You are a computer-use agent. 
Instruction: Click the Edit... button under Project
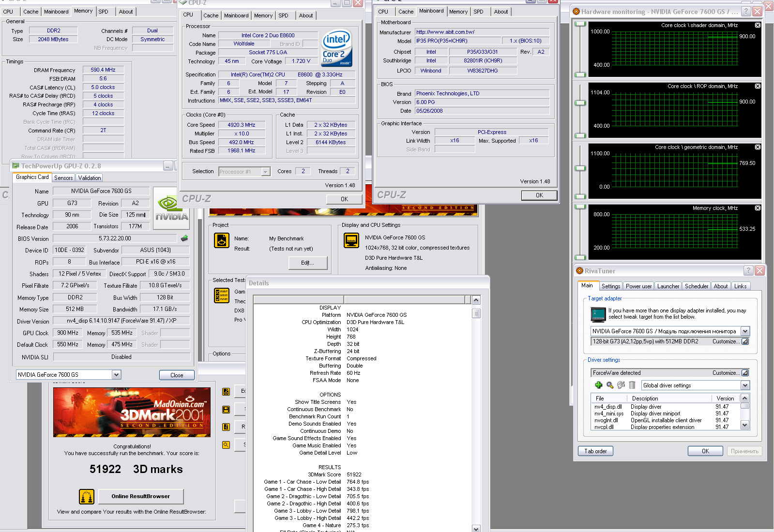307,263
